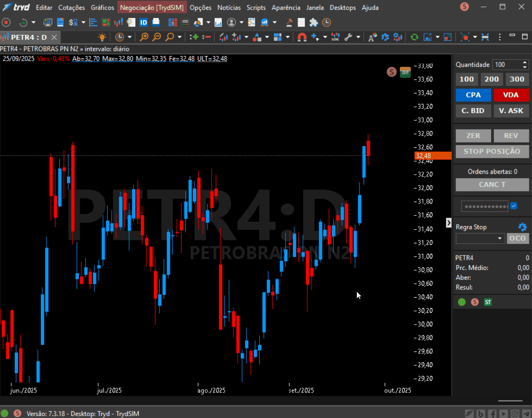Activate the magnet snap tool
The image size is (532, 418).
tap(302, 37)
